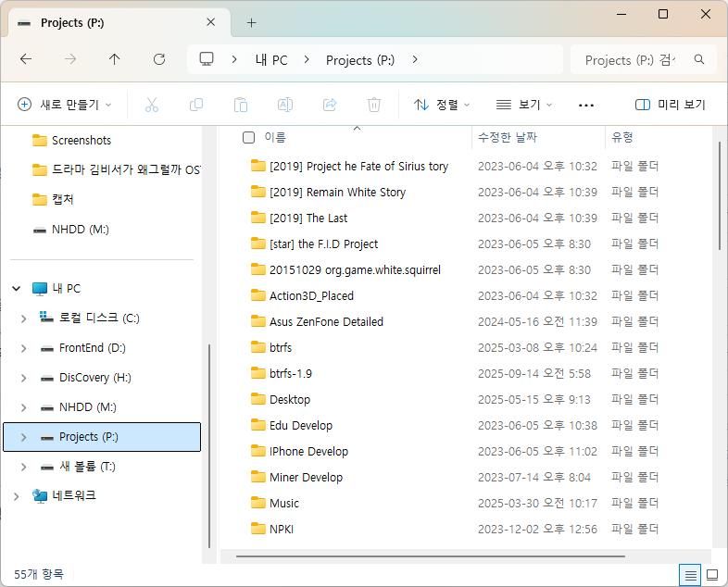Open the 보기 view dropdown menu

click(x=524, y=105)
